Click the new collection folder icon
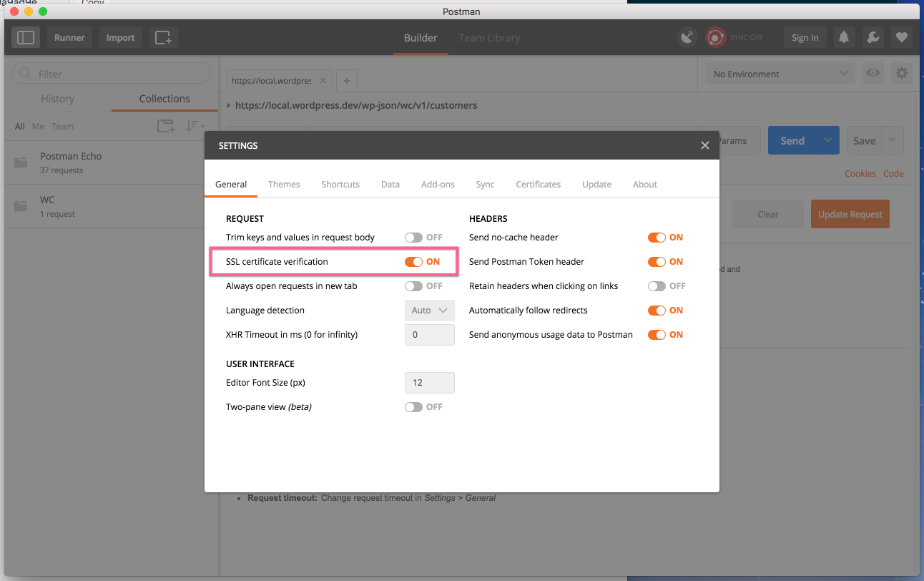The image size is (924, 581). [x=166, y=127]
